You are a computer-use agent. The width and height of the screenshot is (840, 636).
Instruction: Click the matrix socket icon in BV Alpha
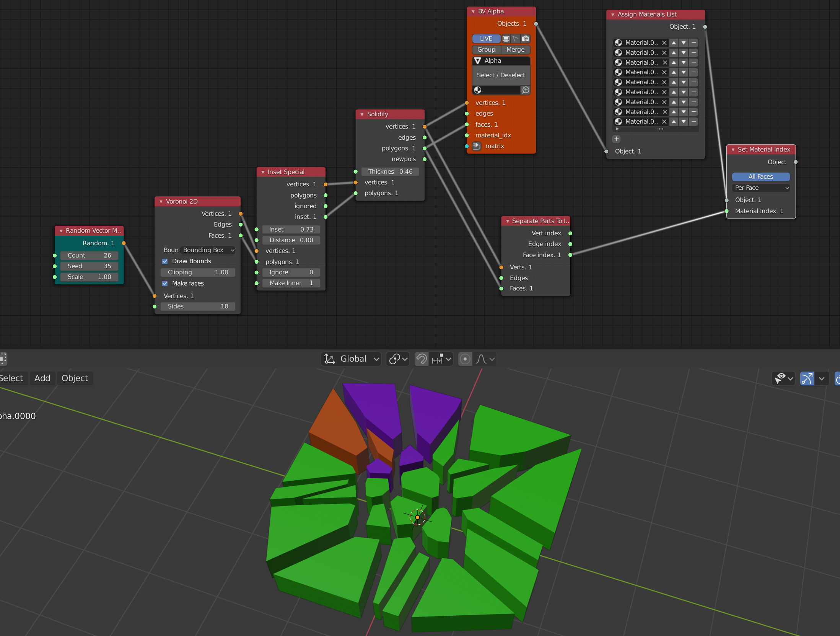pyautogui.click(x=476, y=146)
